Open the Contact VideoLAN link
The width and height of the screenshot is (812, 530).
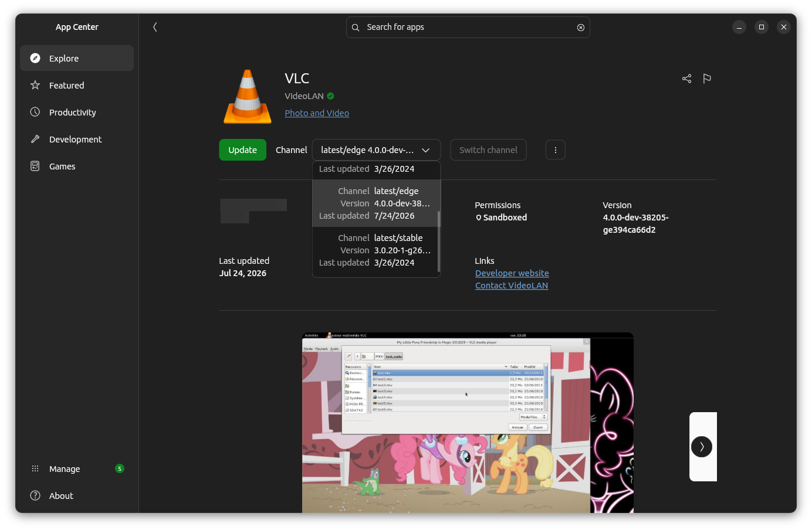[512, 286]
